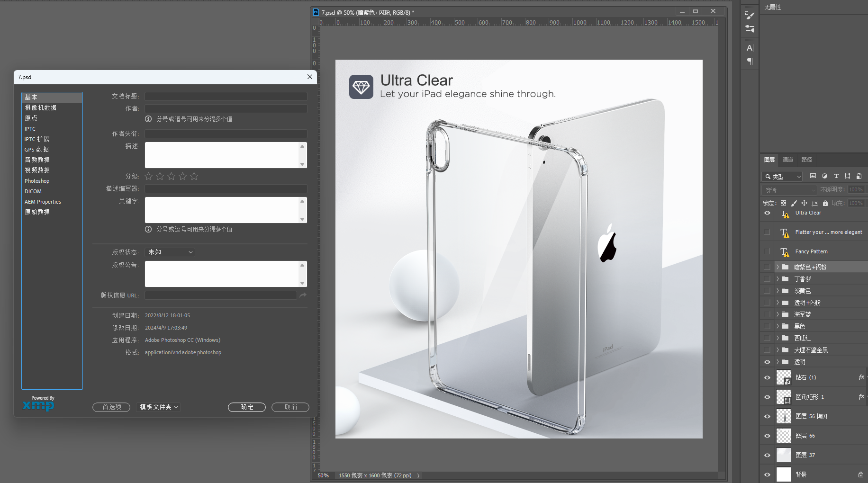Viewport: 868px width, 483px height.
Task: Show the 暗紫色+闪粉 group
Action: point(767,267)
